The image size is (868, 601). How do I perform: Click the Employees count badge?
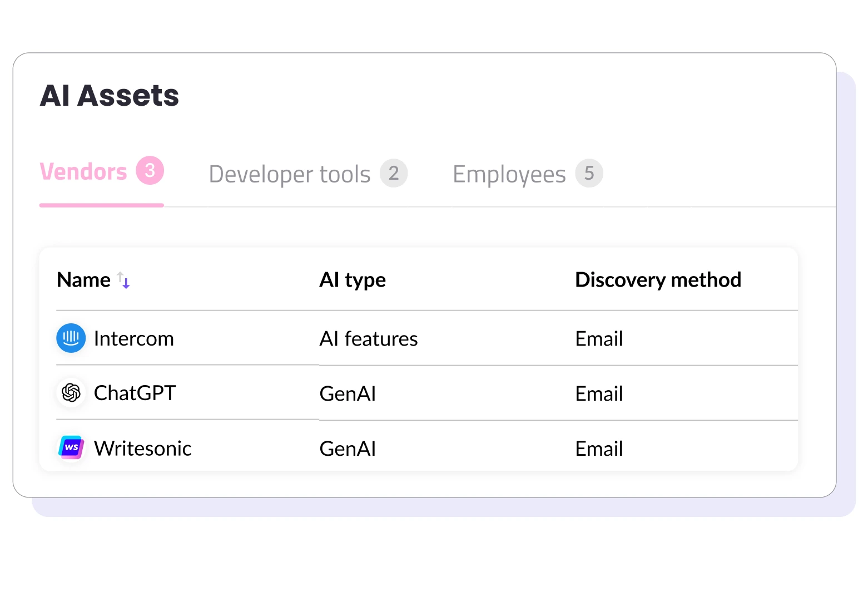[x=589, y=173]
